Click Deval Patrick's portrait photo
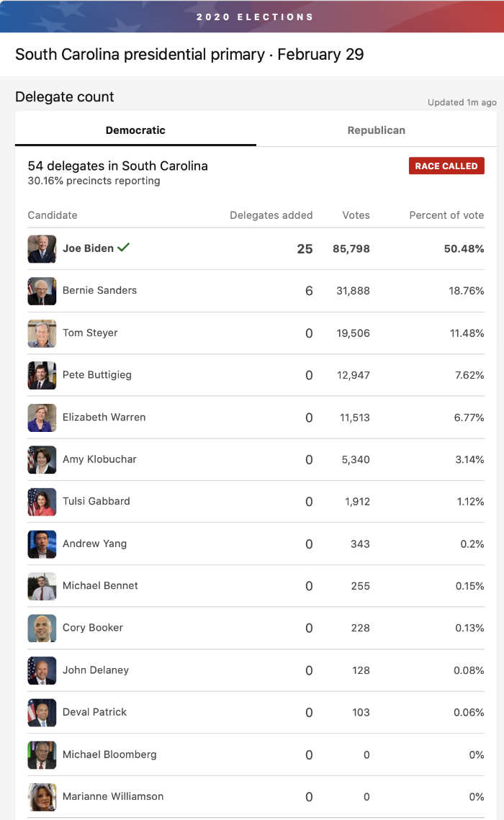The width and height of the screenshot is (504, 820). pyautogui.click(x=42, y=712)
